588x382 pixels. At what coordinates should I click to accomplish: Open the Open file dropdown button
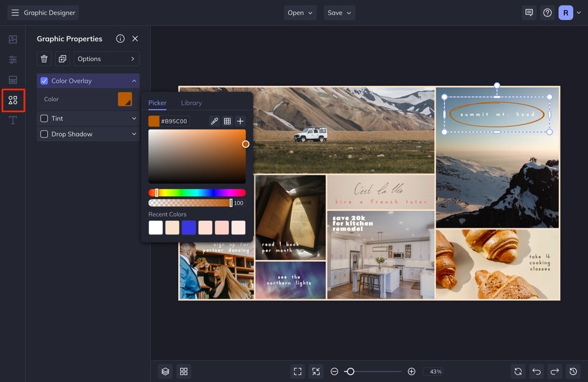(300, 12)
